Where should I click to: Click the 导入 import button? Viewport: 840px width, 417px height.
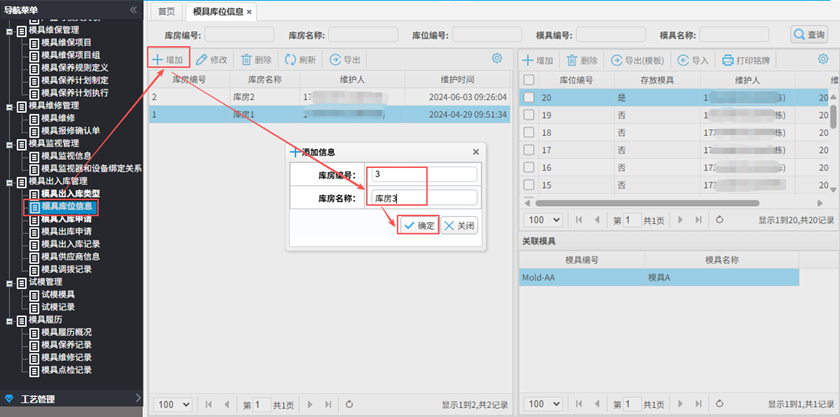(693, 60)
